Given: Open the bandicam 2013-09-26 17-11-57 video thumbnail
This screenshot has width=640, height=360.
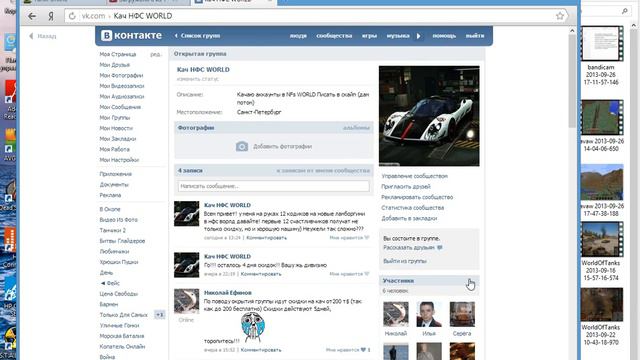Looking at the screenshot, I should tap(602, 44).
